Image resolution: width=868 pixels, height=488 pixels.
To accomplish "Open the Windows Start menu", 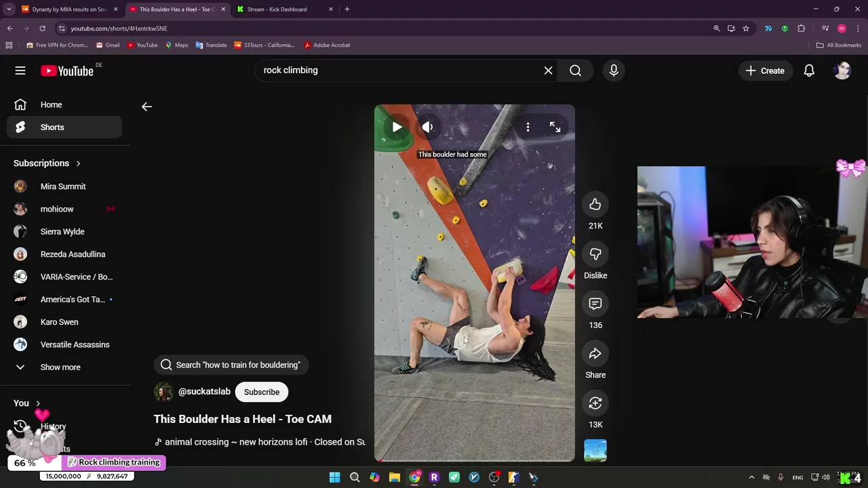I will [x=334, y=477].
